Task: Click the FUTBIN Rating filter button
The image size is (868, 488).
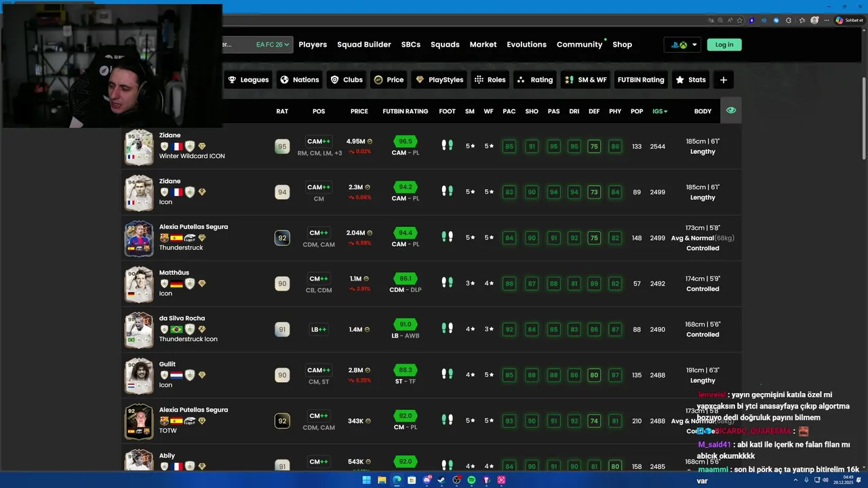Action: (x=641, y=79)
